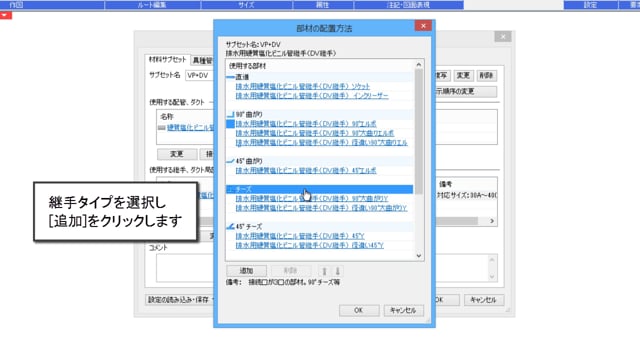The width and height of the screenshot is (640, 360).
Task: Open the DV継手 90°大曲りエルボ link
Action: pyautogui.click(x=315, y=133)
